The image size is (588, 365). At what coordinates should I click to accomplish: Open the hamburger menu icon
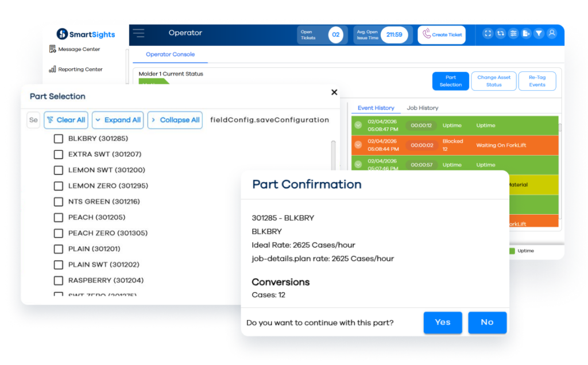[138, 33]
